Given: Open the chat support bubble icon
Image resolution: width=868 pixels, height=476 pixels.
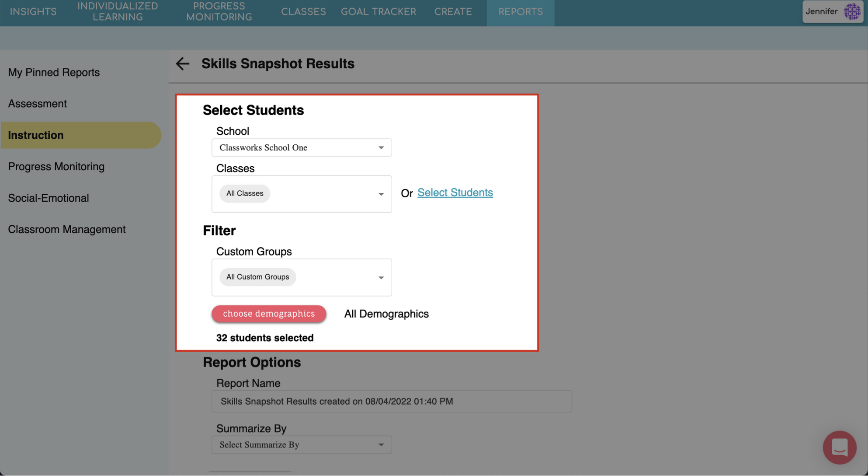Looking at the screenshot, I should pos(839,447).
